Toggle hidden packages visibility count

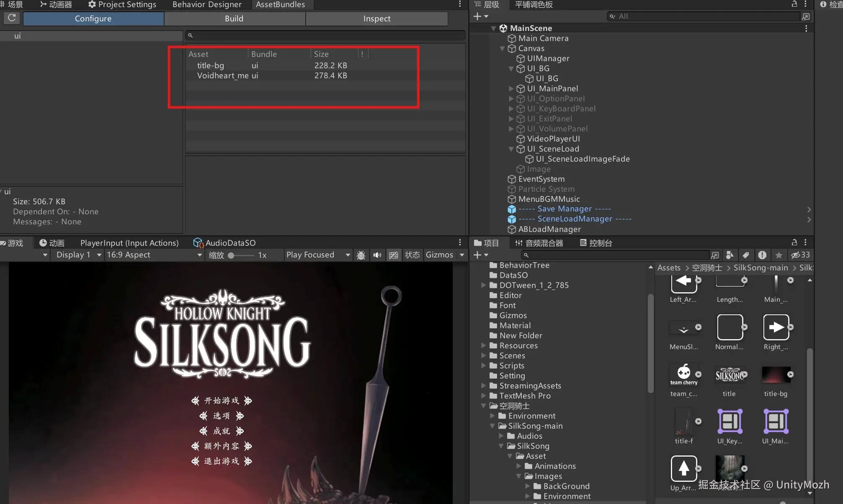click(x=800, y=255)
